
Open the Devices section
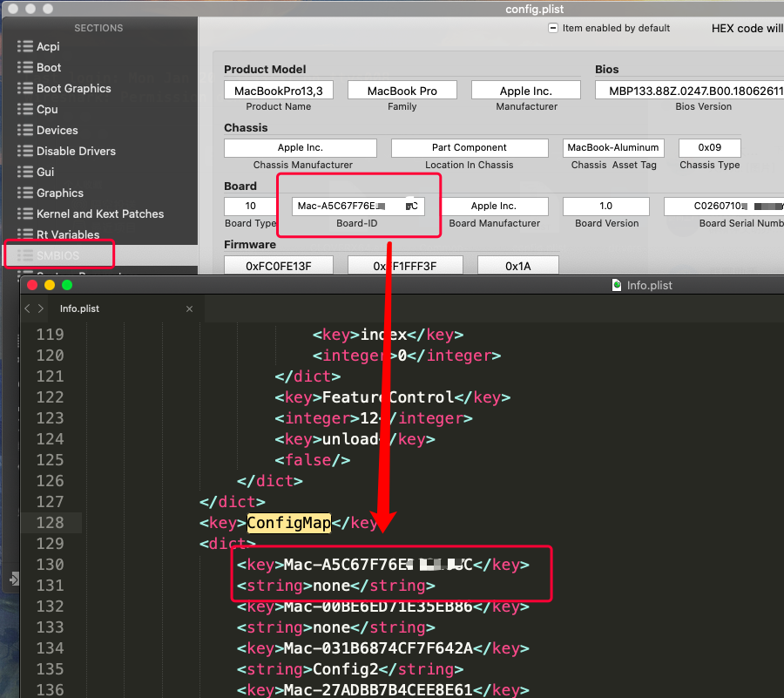57,131
